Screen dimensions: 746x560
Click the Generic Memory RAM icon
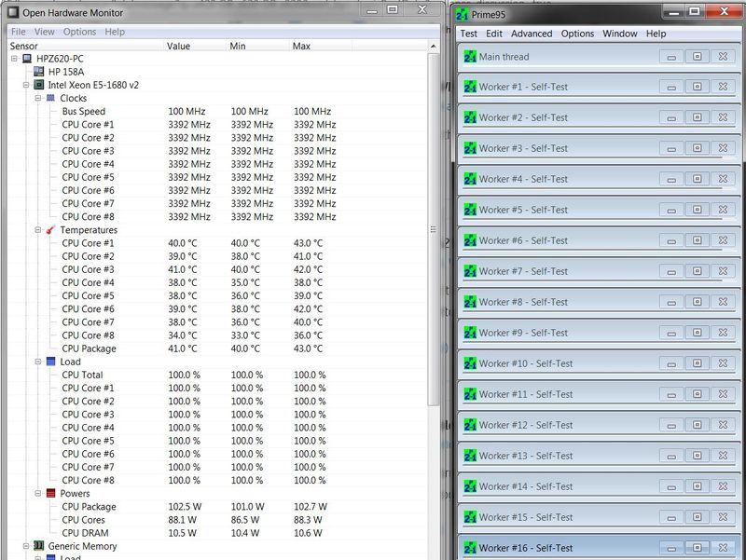(x=39, y=546)
